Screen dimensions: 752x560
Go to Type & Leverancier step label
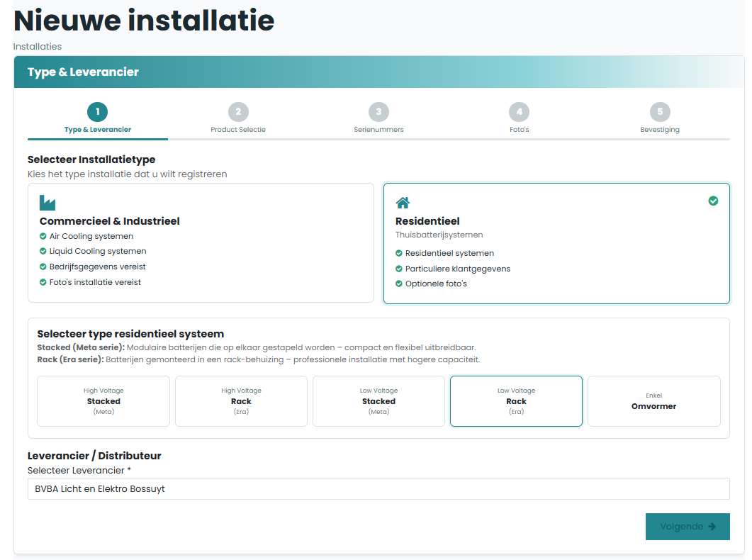(98, 130)
